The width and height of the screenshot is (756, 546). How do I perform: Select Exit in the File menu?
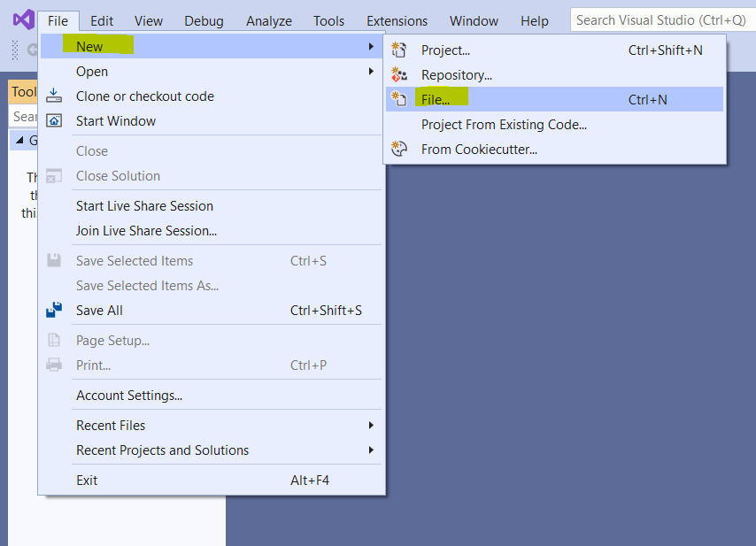[x=87, y=481]
